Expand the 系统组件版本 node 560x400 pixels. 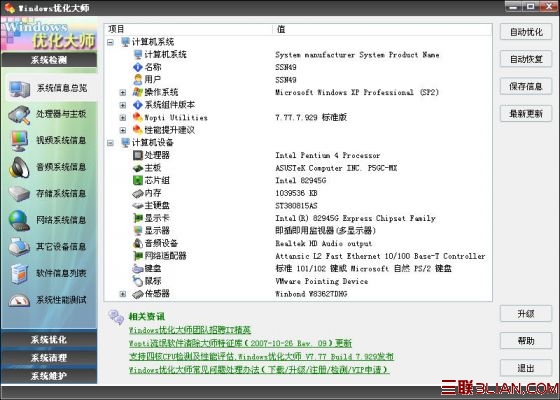(x=122, y=105)
